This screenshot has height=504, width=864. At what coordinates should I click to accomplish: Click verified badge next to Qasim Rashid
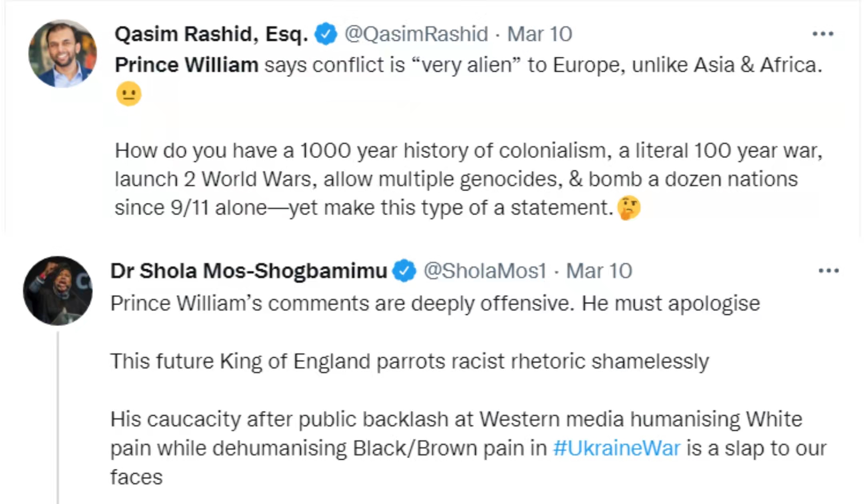click(326, 34)
